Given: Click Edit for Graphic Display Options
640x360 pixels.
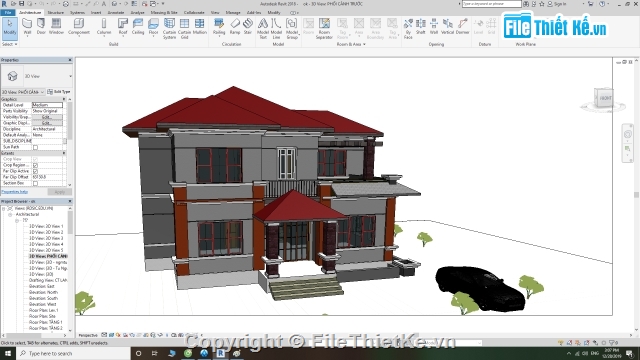Looking at the screenshot, I should point(47,123).
